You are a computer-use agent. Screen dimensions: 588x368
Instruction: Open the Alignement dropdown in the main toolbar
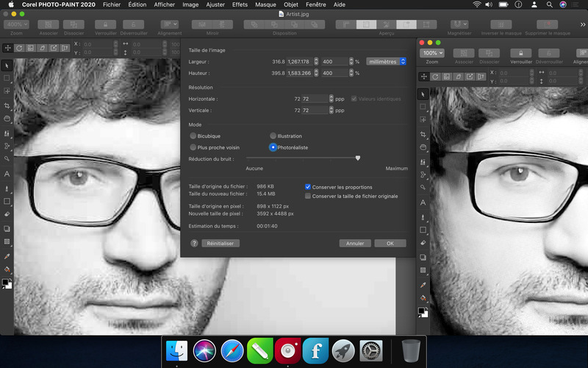coord(170,24)
